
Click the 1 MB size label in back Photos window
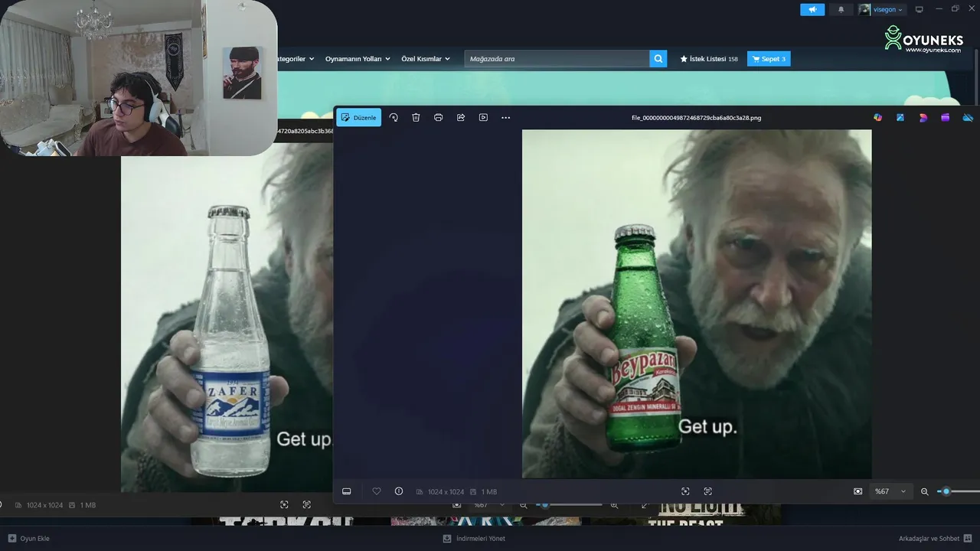click(x=88, y=505)
